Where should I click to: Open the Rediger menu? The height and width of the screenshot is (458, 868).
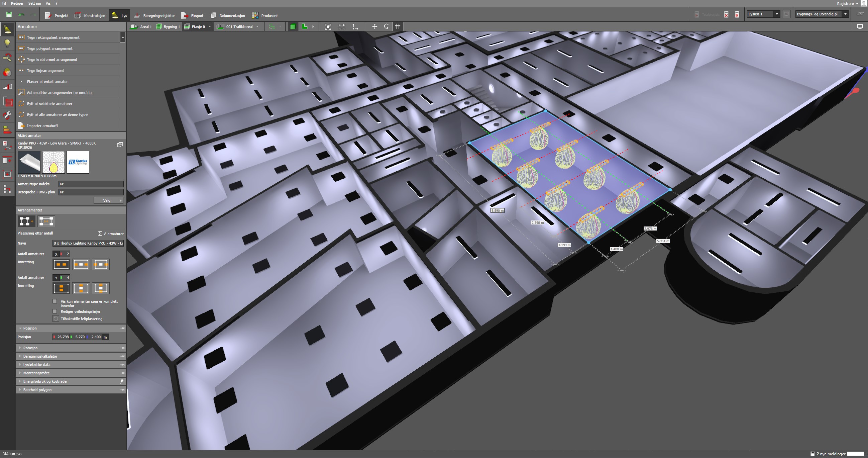point(17,3)
